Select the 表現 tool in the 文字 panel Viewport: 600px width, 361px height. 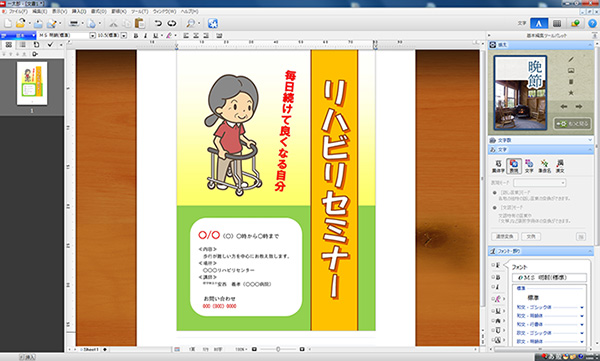click(x=514, y=166)
